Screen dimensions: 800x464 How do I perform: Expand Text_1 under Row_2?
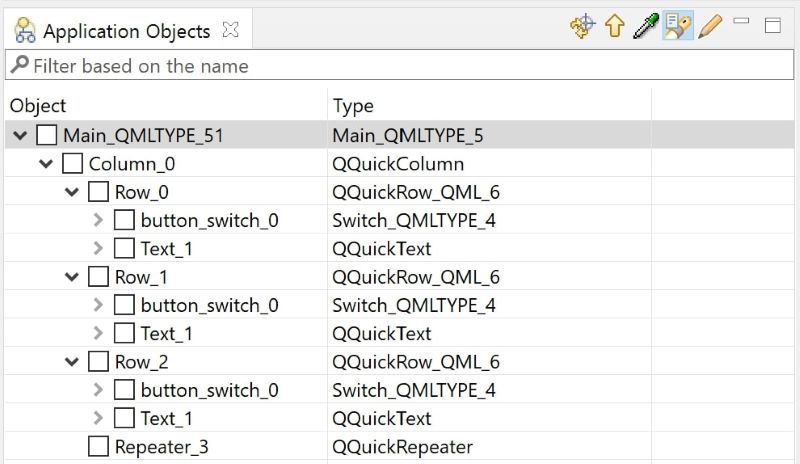pos(98,418)
